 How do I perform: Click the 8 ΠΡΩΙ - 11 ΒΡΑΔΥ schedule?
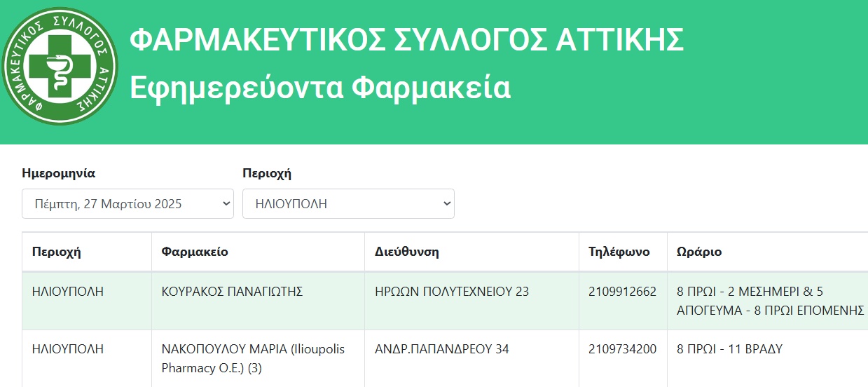729,349
